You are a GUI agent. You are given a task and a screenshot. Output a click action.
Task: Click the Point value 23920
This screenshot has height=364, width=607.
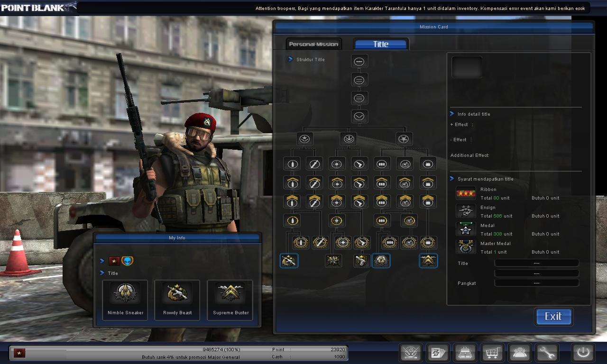pyautogui.click(x=338, y=350)
